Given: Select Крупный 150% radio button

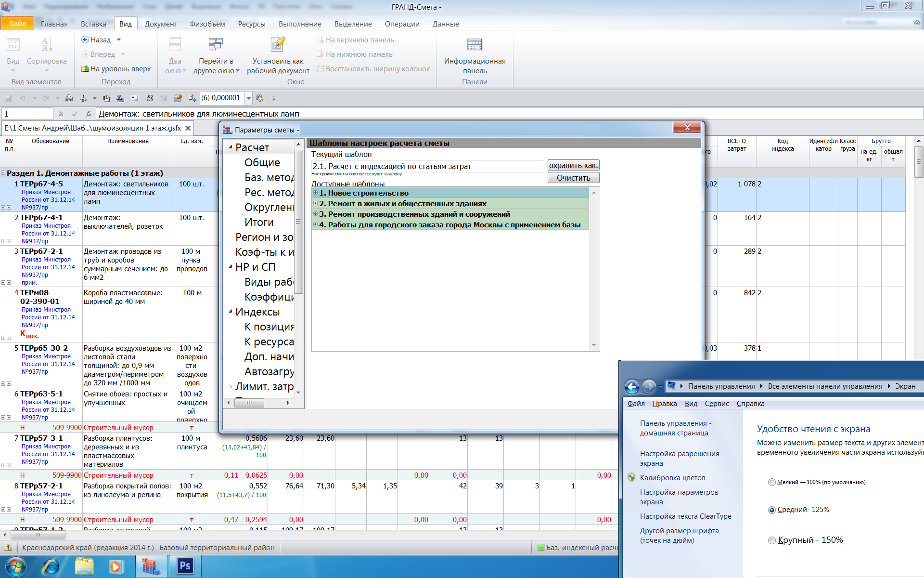Looking at the screenshot, I should click(x=772, y=540).
